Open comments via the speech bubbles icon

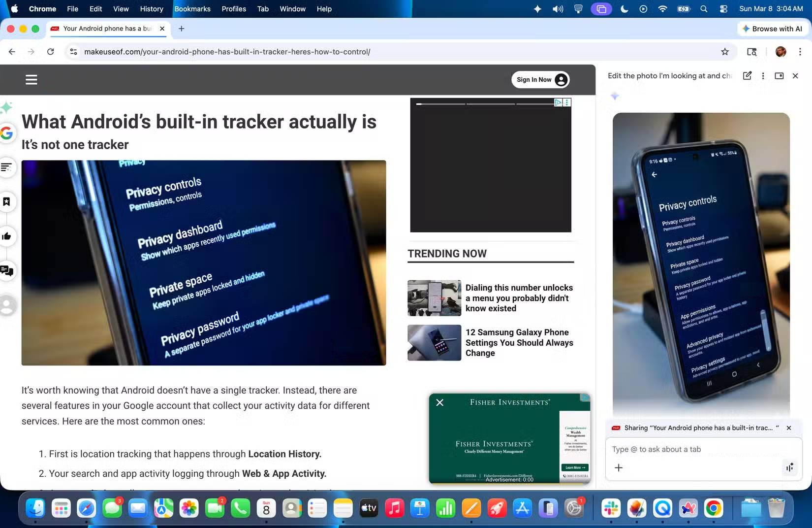tap(7, 270)
